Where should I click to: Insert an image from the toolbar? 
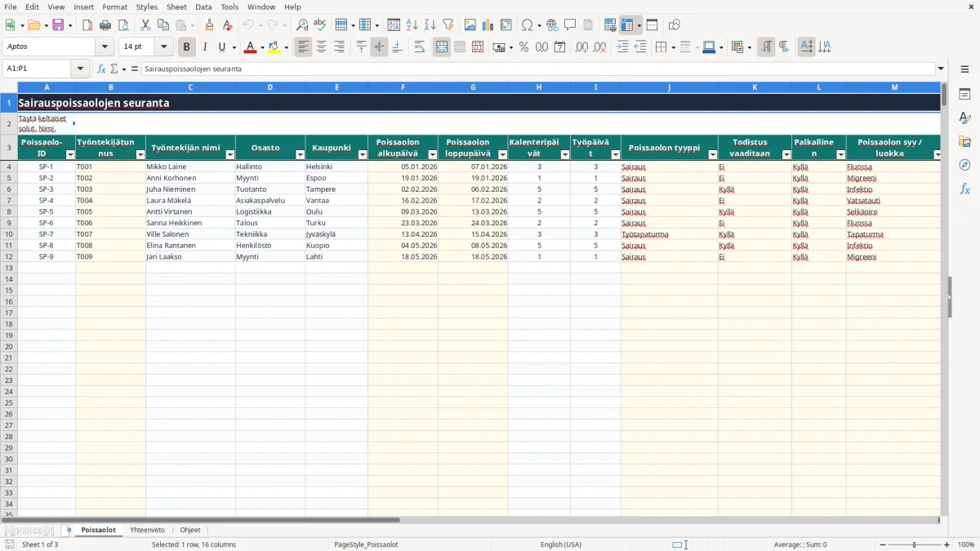(x=470, y=25)
